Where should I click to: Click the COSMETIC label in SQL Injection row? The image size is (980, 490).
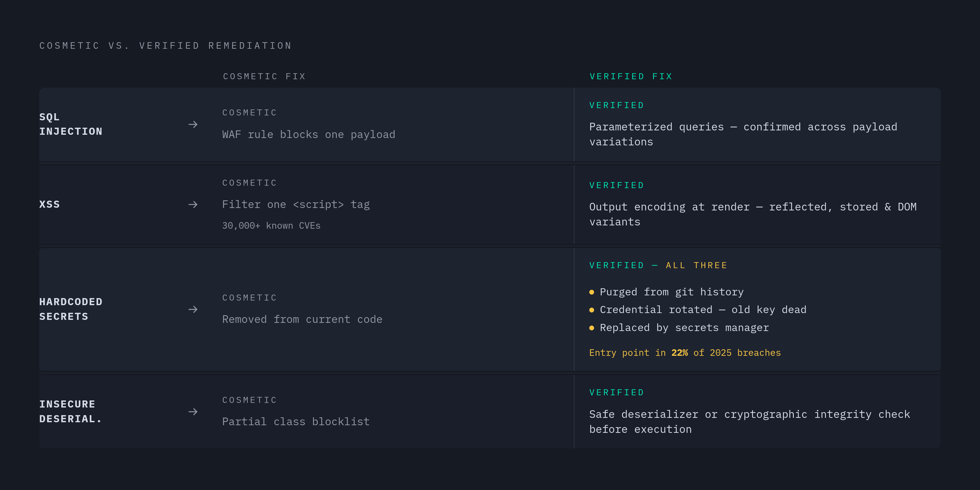(x=249, y=113)
